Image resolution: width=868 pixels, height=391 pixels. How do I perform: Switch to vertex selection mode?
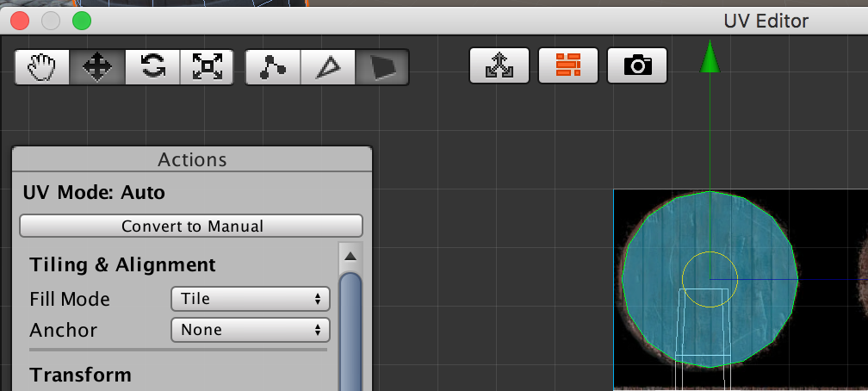point(273,67)
